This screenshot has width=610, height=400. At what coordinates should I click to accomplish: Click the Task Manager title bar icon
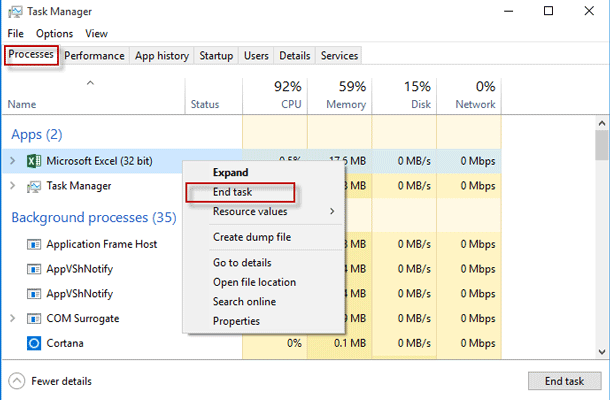pyautogui.click(x=12, y=12)
